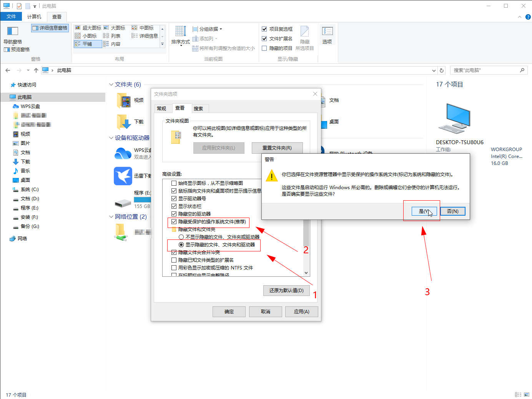This screenshot has width=532, height=399.
Task: Click the 排序方式 sort icon
Action: [180, 32]
